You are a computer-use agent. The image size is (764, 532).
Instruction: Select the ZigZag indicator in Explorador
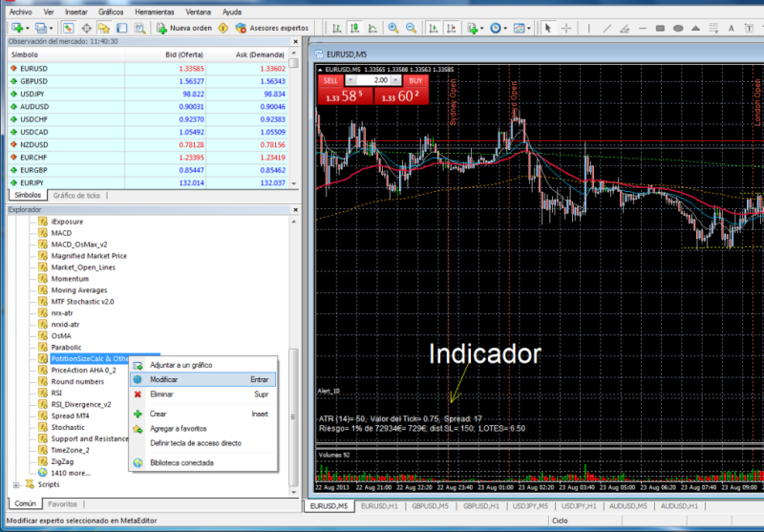[x=61, y=459]
